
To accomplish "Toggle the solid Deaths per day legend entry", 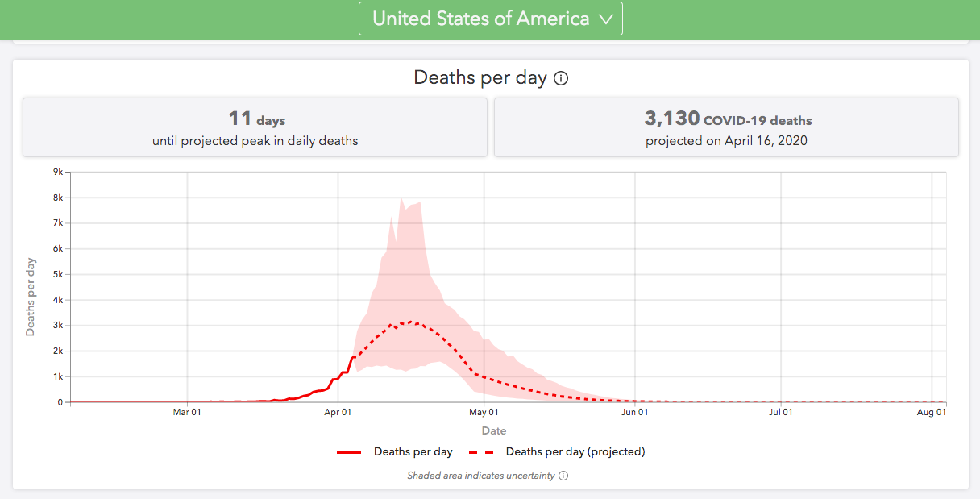I will 413,451.
